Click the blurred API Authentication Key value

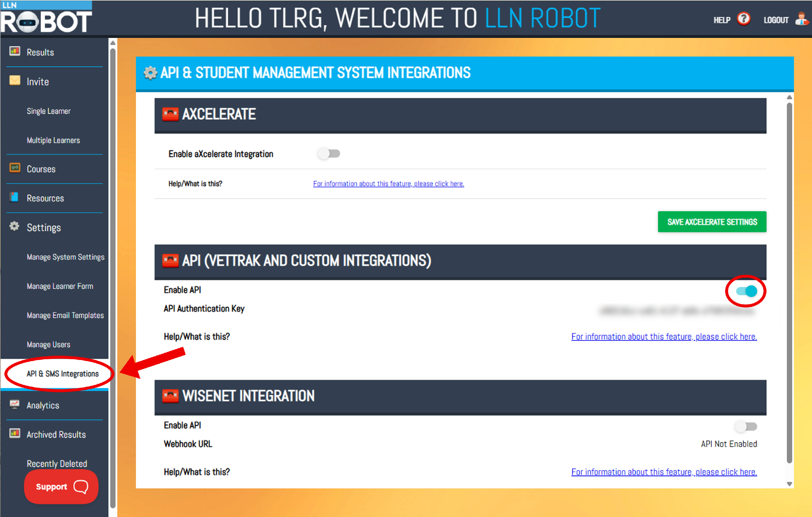pos(677,310)
